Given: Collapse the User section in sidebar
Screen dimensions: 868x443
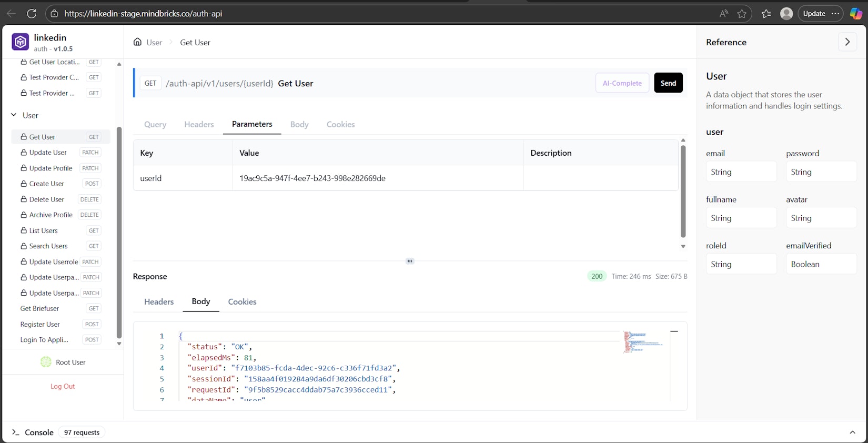Looking at the screenshot, I should (x=14, y=115).
